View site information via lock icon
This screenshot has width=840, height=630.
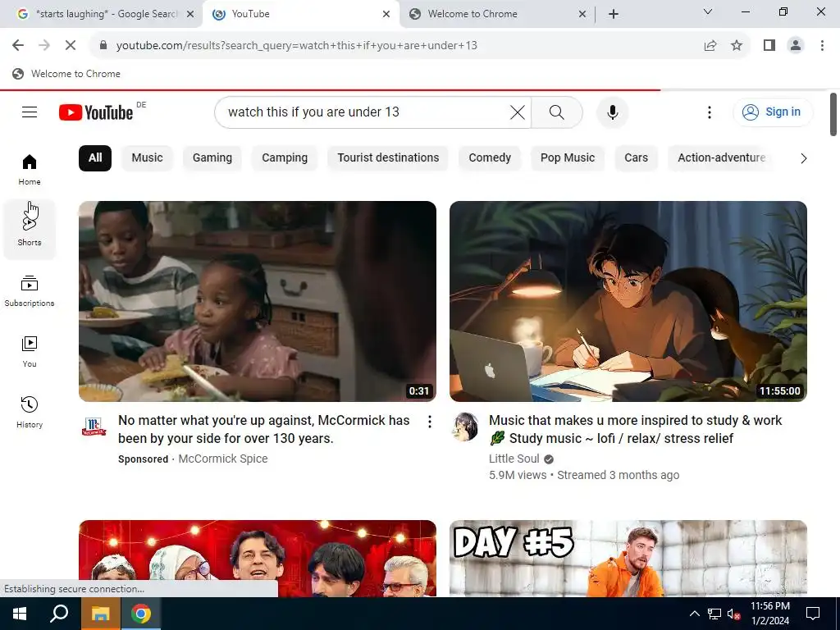103,46
